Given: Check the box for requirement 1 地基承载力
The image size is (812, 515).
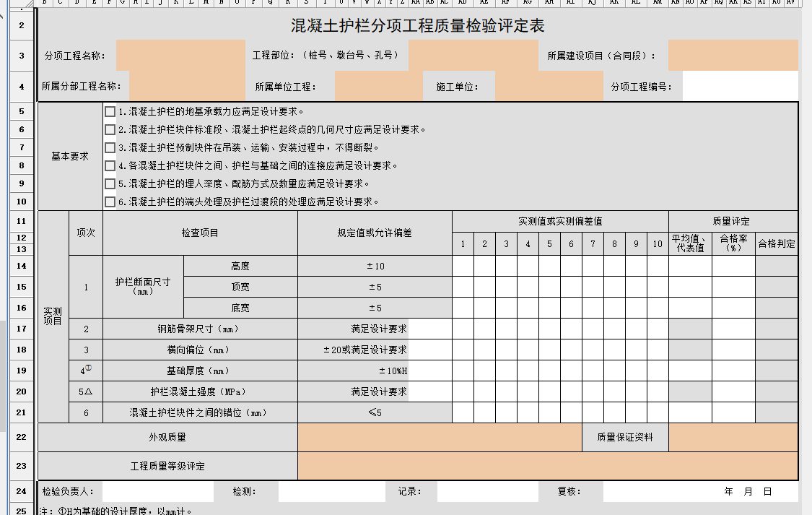Looking at the screenshot, I should [110, 111].
